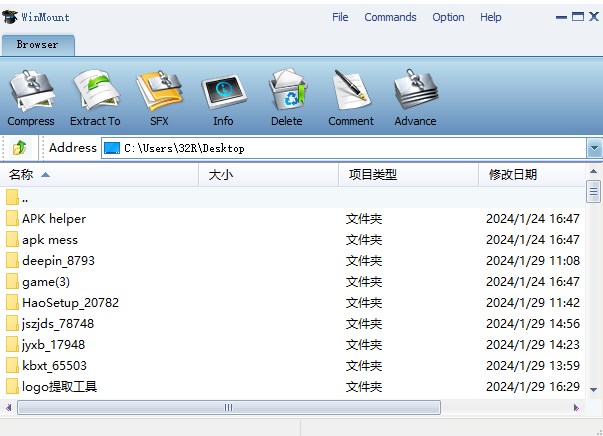The image size is (603, 436).
Task: Sort by 修改日期 column header
Action: tap(512, 174)
